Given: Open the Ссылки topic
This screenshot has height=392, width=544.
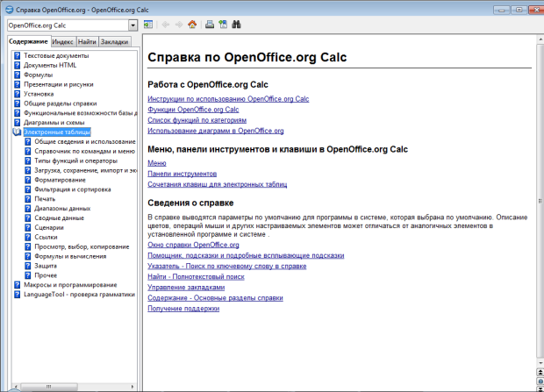Looking at the screenshot, I should point(46,237).
